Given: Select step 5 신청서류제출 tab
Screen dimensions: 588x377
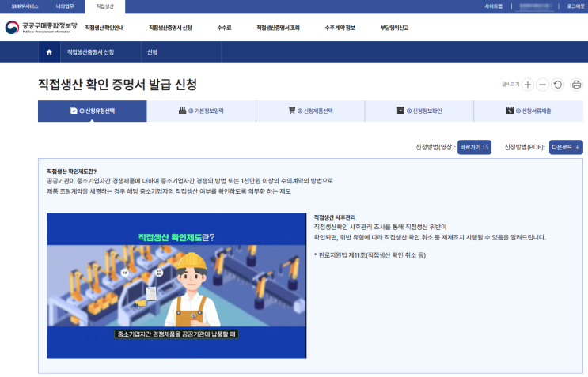Looking at the screenshot, I should click(x=529, y=111).
